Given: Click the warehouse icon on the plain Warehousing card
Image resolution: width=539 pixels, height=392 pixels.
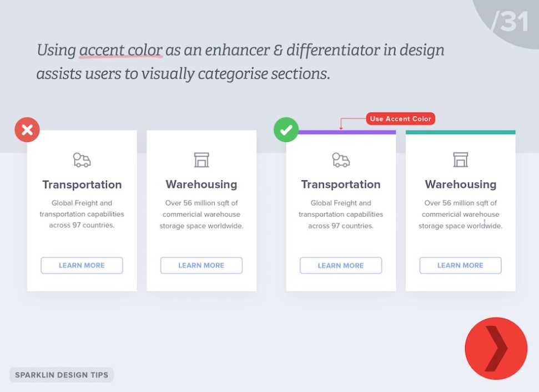Looking at the screenshot, I should point(202,160).
